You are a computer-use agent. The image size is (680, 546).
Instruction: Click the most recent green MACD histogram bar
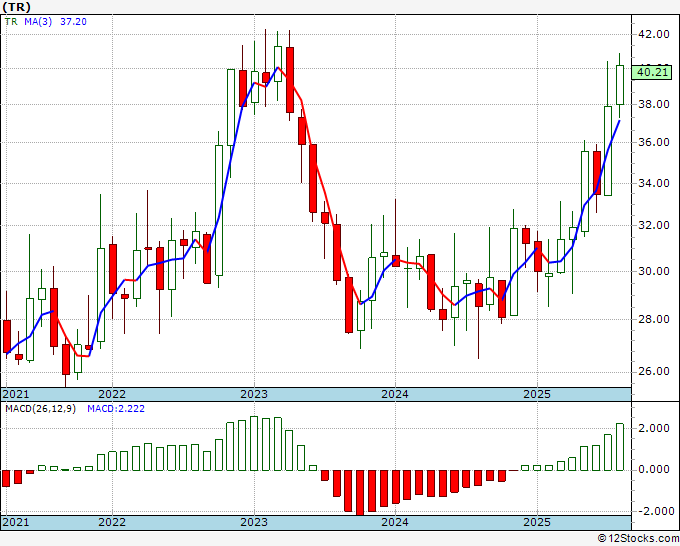(x=620, y=447)
